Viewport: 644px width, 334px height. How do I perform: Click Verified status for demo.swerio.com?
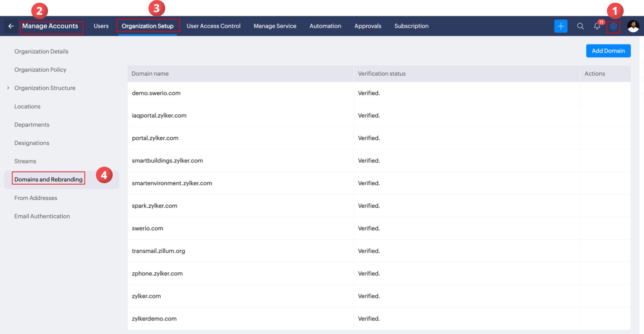[x=369, y=93]
